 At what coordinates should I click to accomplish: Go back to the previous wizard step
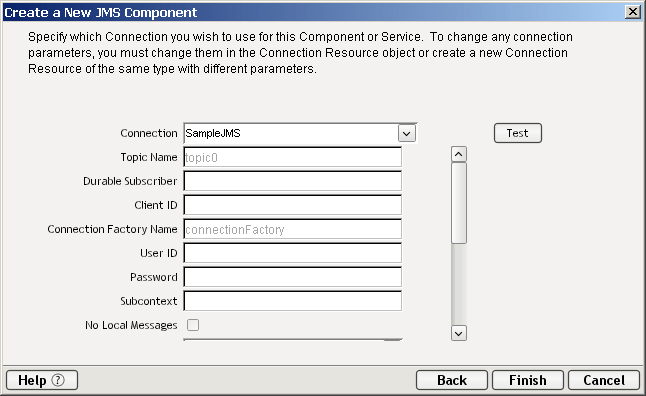(x=452, y=380)
